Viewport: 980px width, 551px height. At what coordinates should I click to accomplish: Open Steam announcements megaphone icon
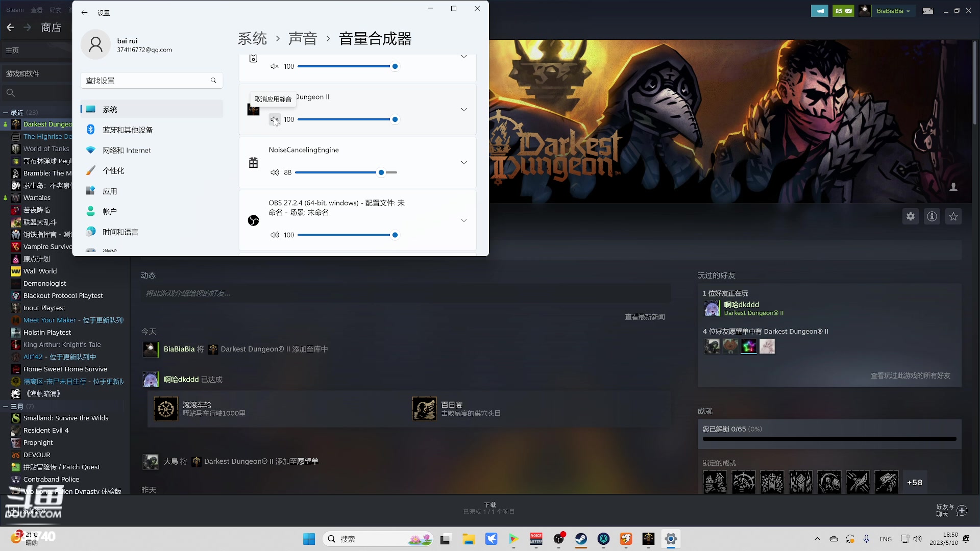tap(820, 11)
